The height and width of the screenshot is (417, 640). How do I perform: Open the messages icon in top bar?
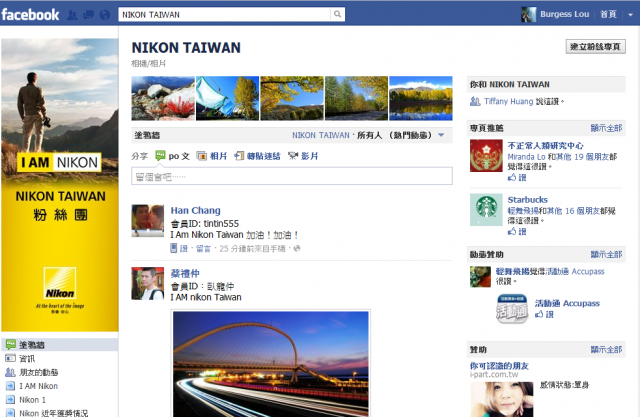pyautogui.click(x=88, y=15)
